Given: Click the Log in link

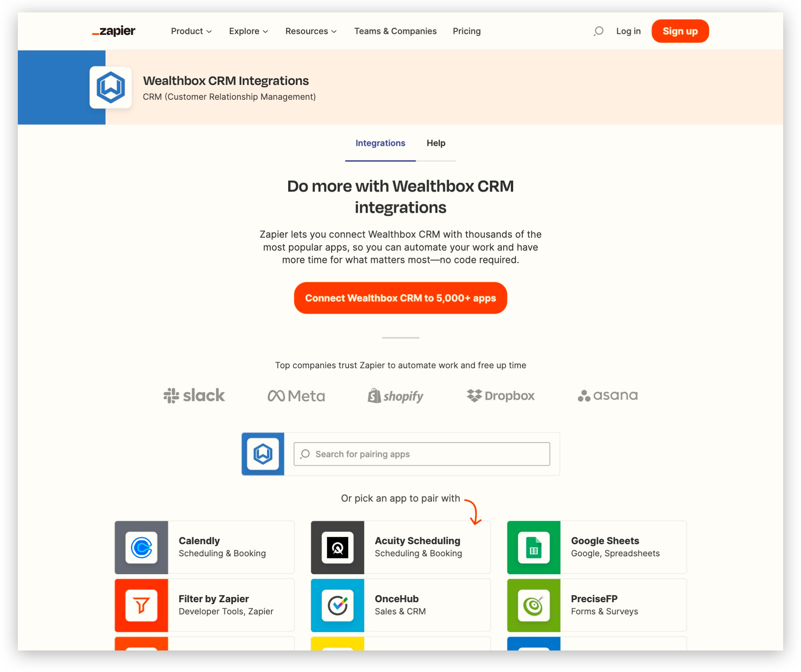Looking at the screenshot, I should coord(628,31).
